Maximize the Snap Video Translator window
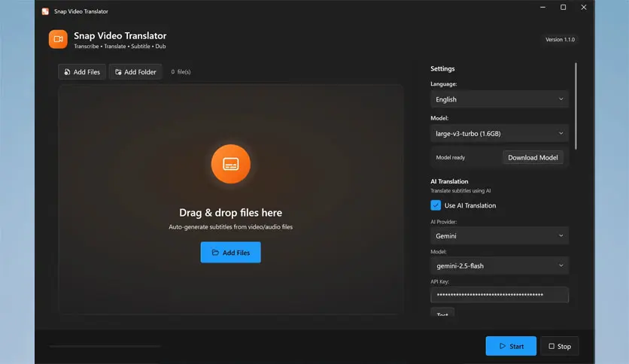This screenshot has height=364, width=629. (564, 8)
